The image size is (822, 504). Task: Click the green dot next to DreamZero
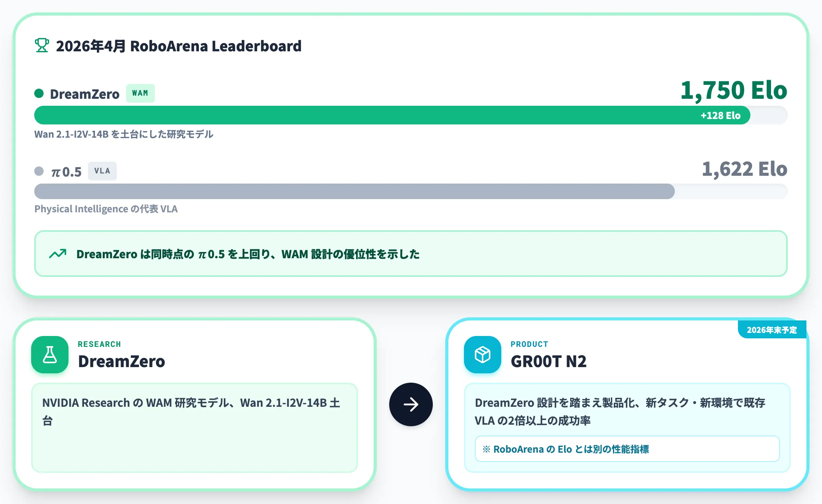(x=39, y=93)
